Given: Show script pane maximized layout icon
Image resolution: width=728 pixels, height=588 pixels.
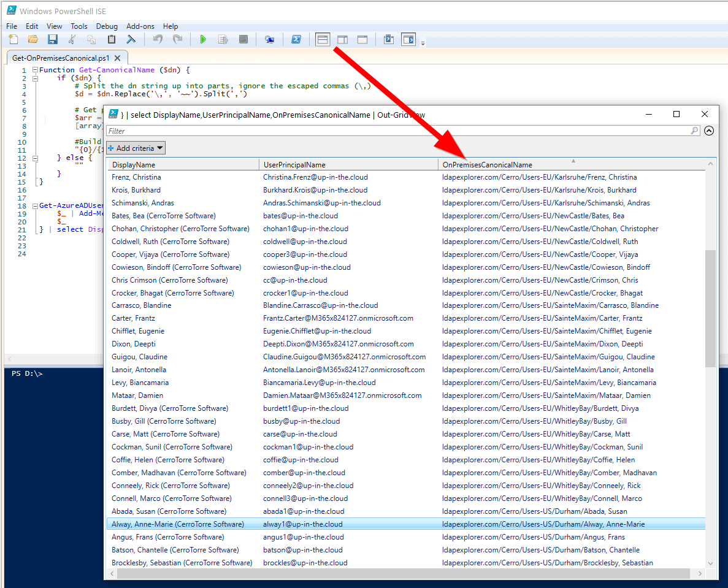Looking at the screenshot, I should coord(362,39).
